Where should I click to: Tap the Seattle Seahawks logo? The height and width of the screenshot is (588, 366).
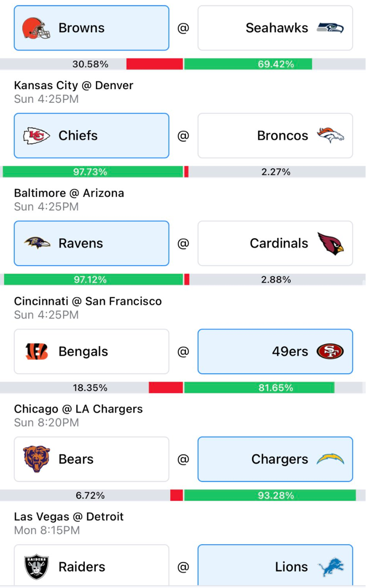coord(330,28)
